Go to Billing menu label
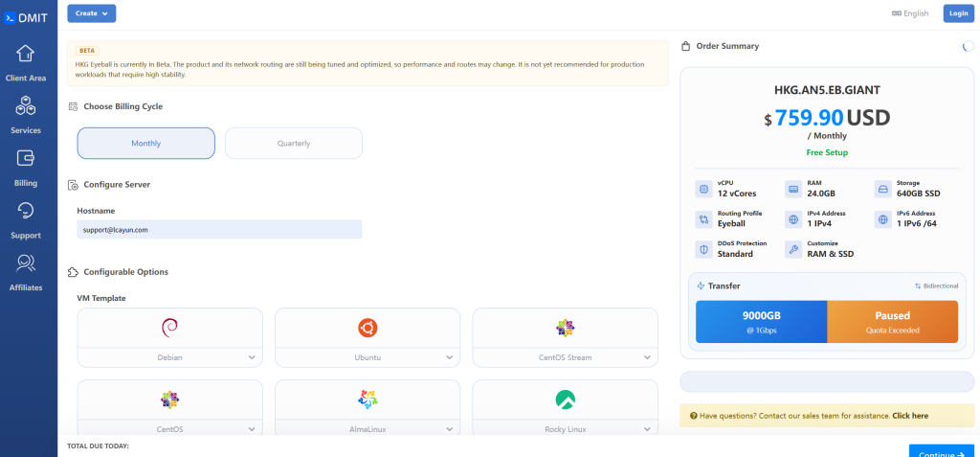 point(26,183)
